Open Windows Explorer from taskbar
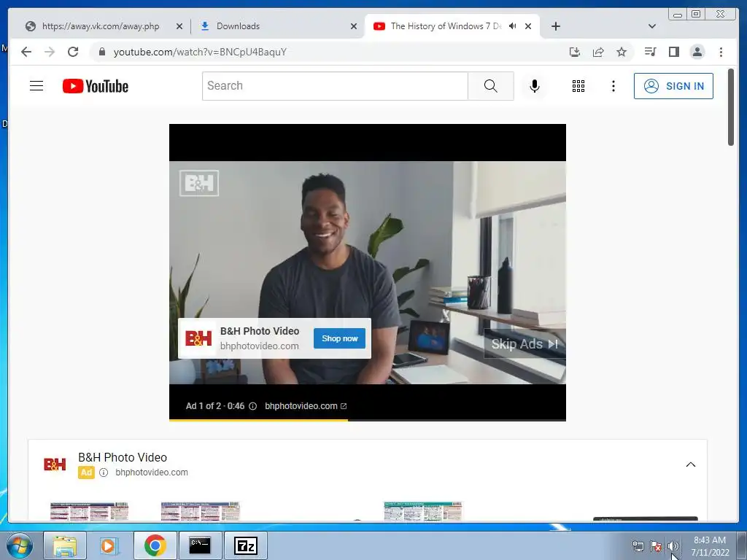The height and width of the screenshot is (560, 747). (65, 545)
